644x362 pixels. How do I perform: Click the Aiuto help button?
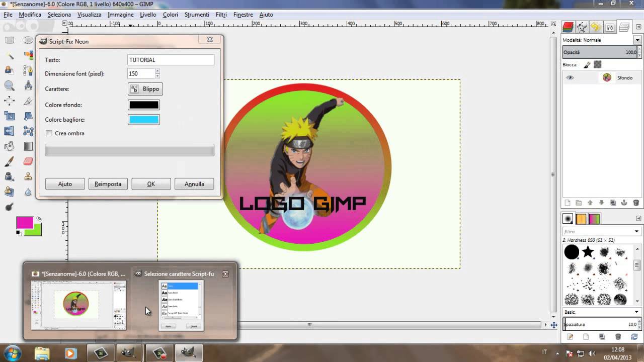[65, 184]
